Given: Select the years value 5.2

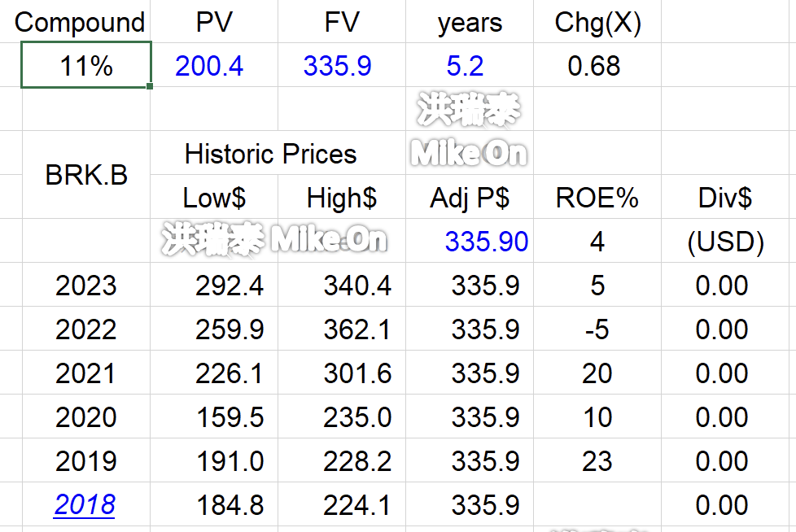Looking at the screenshot, I should (x=465, y=66).
